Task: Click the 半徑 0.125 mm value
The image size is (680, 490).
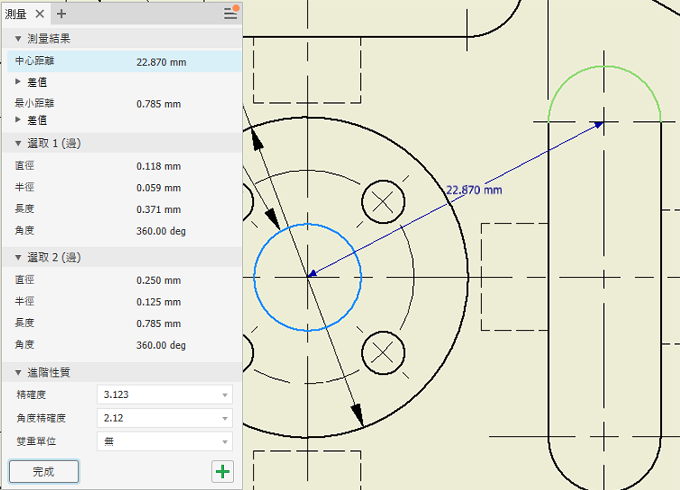Action: coord(158,302)
